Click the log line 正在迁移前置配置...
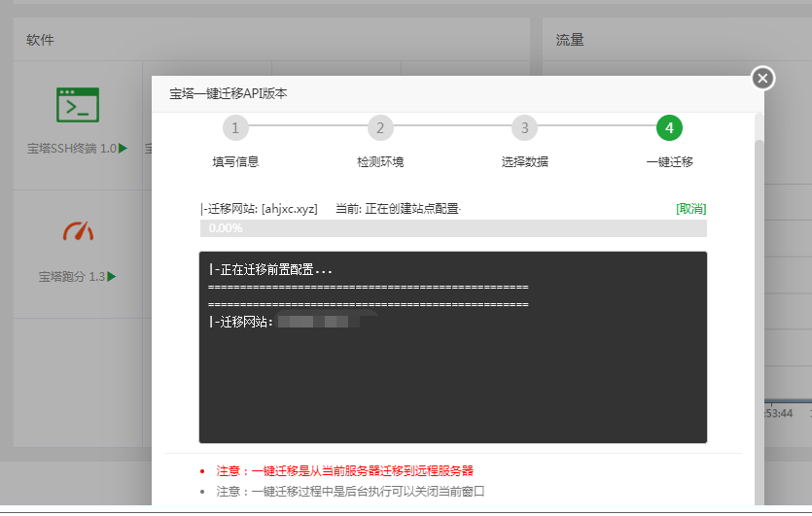812x516 pixels. 270,269
